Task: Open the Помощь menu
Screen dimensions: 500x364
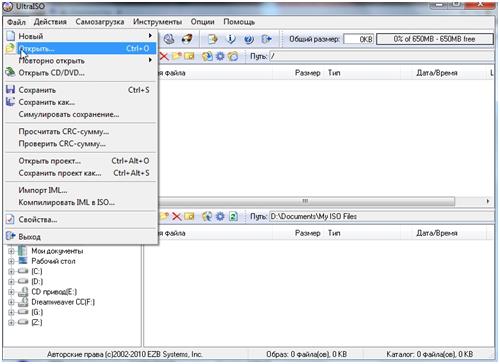Action: pos(239,22)
